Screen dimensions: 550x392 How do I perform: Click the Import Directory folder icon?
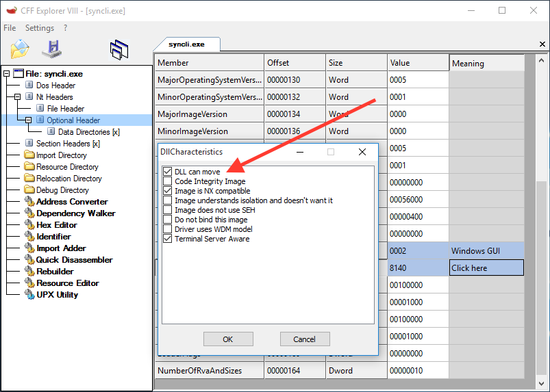point(29,155)
